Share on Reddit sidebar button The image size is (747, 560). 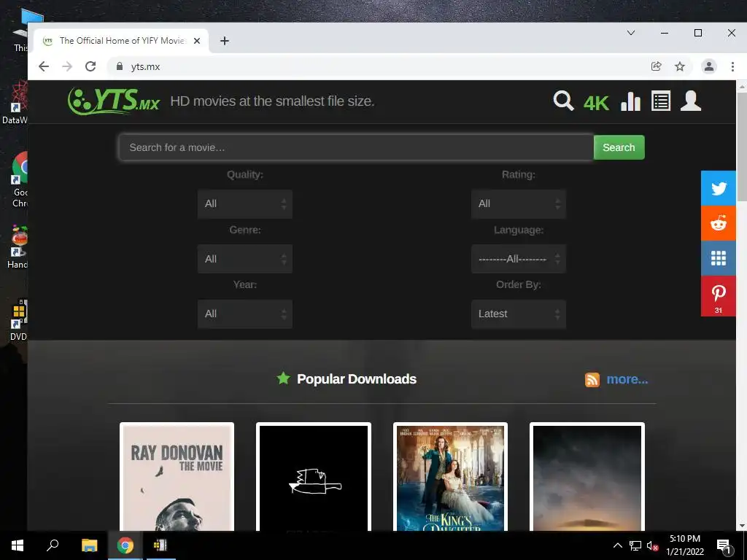tap(719, 223)
